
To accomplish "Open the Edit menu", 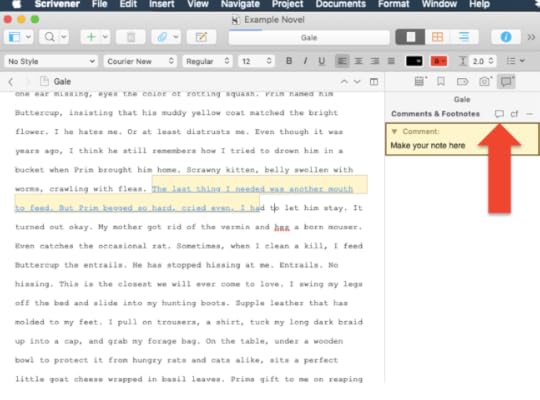I will pos(128,4).
